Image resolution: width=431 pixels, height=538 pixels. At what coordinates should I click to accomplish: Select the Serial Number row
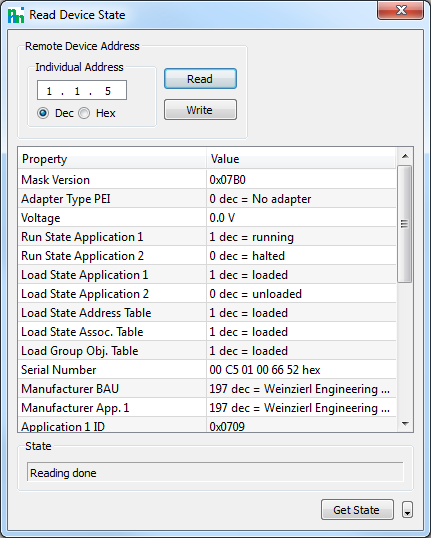click(x=207, y=370)
